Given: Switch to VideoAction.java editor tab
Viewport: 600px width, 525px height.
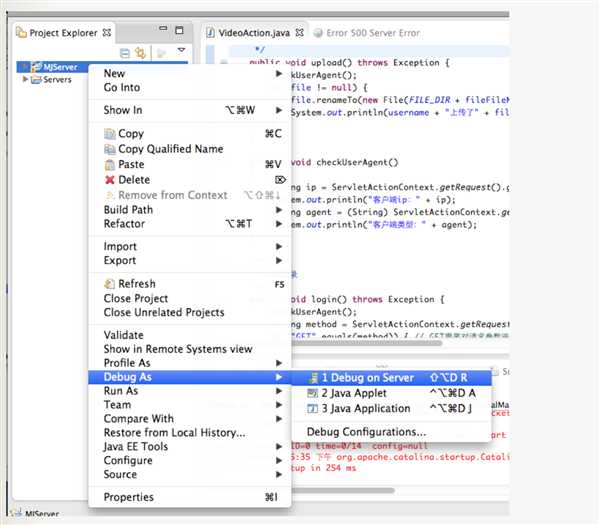Looking at the screenshot, I should pos(254,33).
